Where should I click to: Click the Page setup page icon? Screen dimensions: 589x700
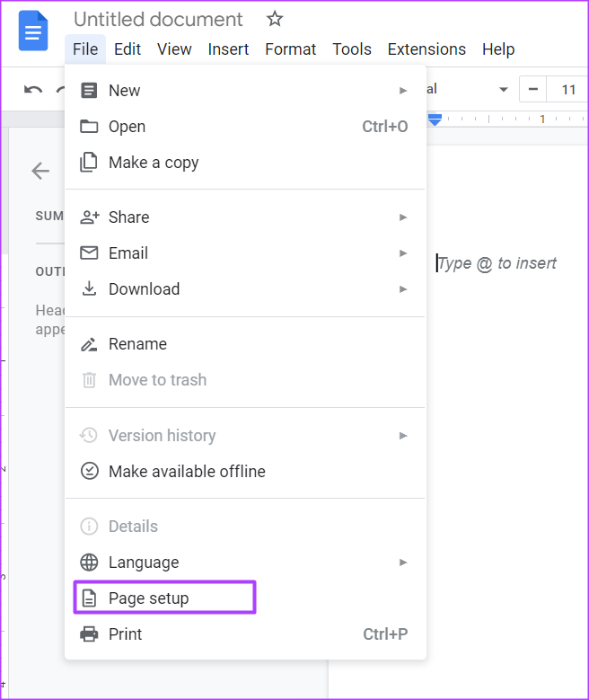pyautogui.click(x=89, y=598)
